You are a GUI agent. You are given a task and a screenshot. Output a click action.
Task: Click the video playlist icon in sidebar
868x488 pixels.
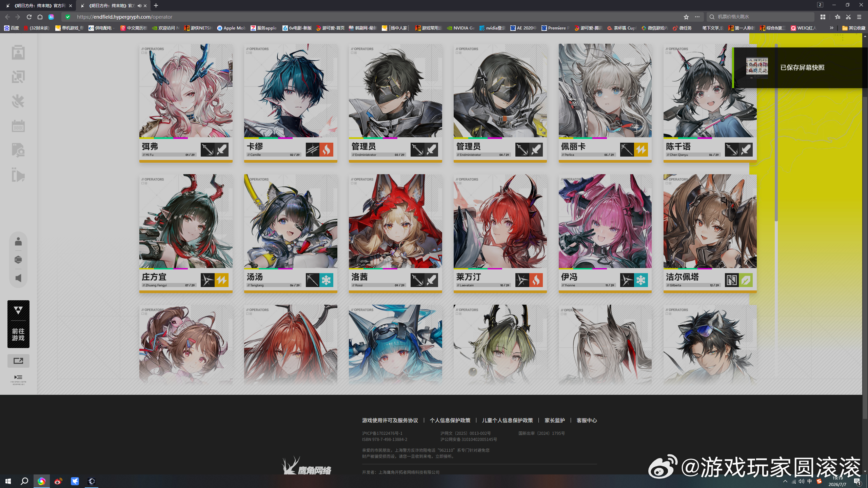[x=18, y=175]
